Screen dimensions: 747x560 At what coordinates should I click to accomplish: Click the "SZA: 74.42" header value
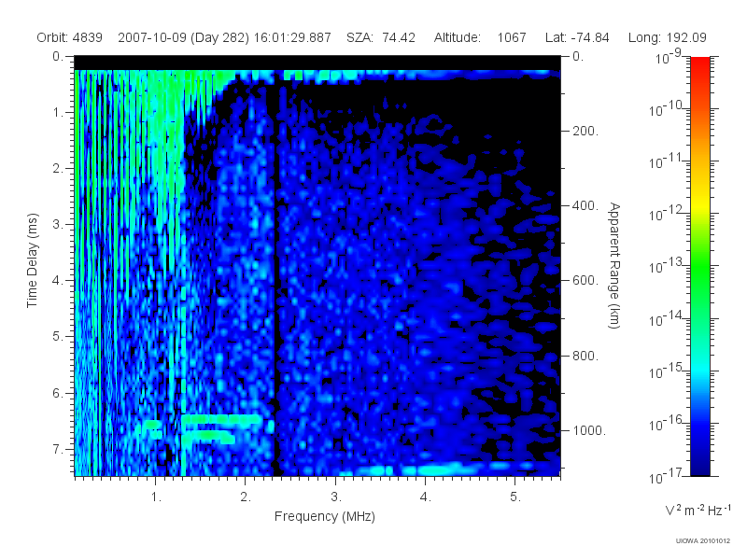click(381, 37)
